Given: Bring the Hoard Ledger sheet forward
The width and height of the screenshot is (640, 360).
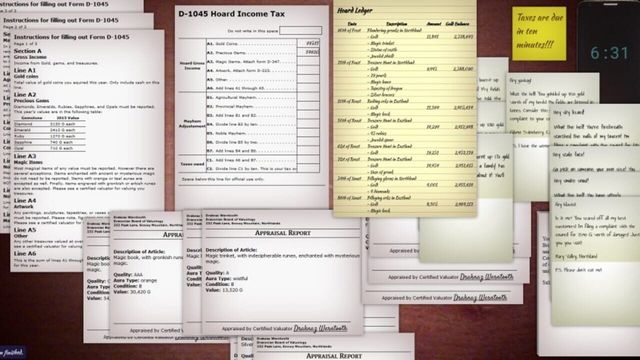Looking at the screenshot, I should point(404,108).
